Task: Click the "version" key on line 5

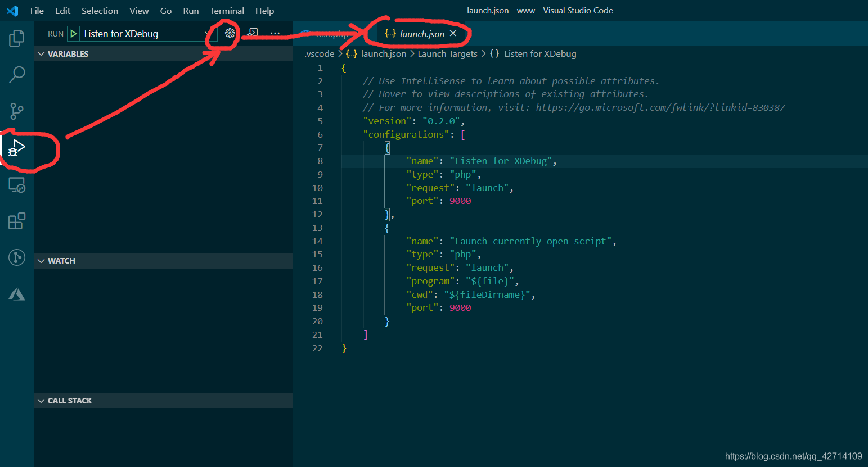Action: pos(387,121)
